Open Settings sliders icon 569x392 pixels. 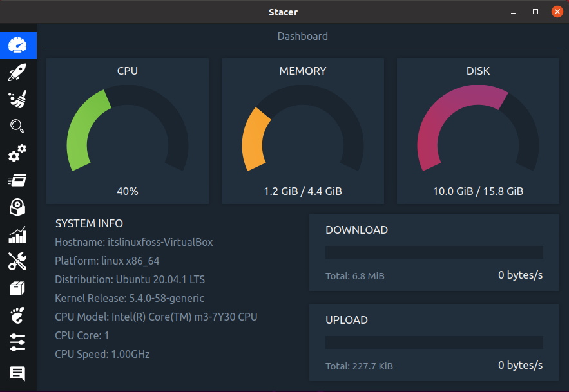(18, 342)
